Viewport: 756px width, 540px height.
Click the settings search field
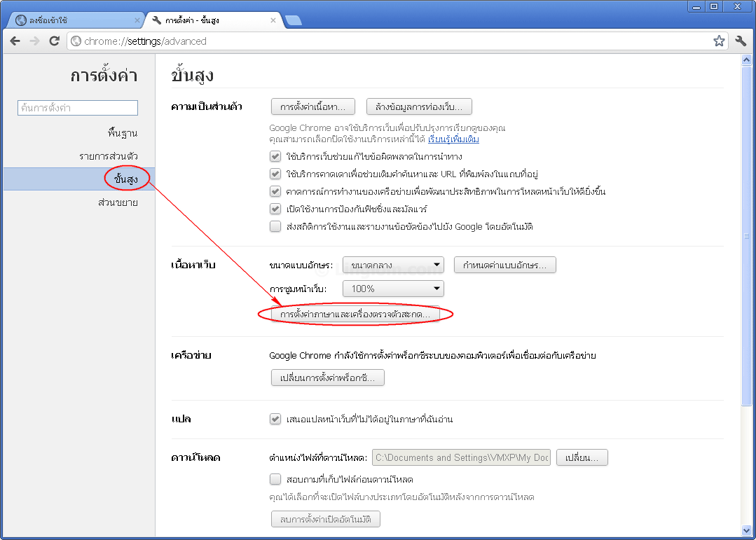78,108
